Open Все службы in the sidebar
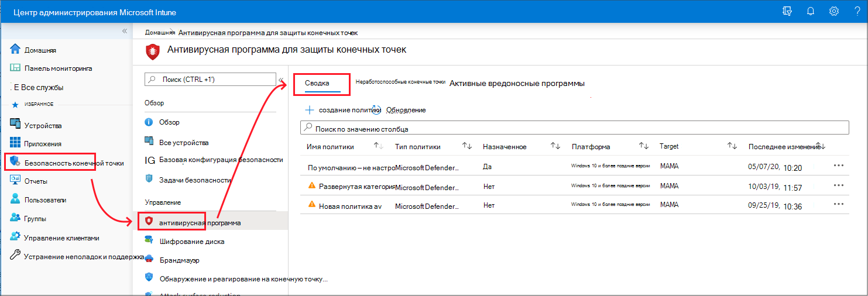This screenshot has height=296, width=868. [x=37, y=87]
